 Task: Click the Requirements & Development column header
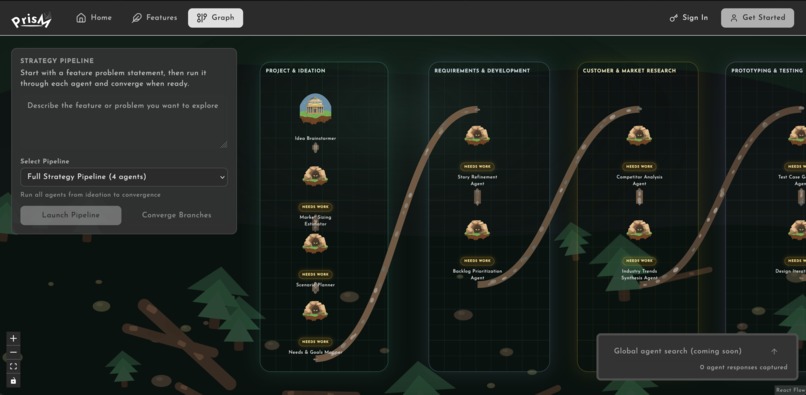(482, 70)
